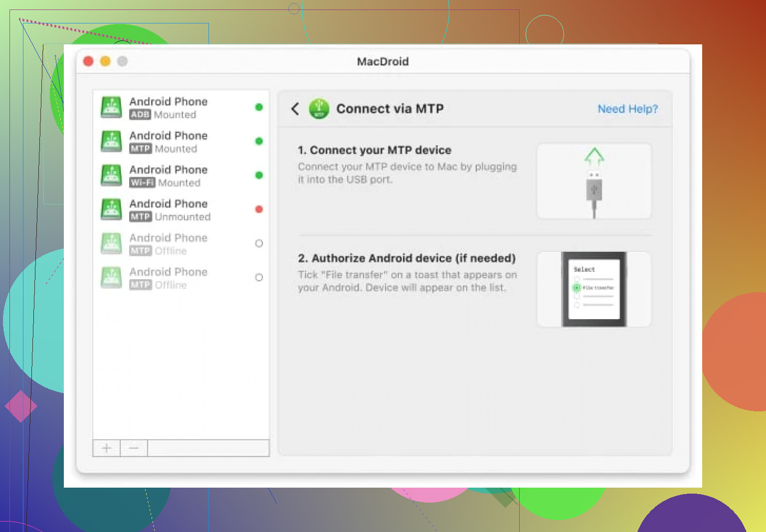The width and height of the screenshot is (766, 532).
Task: Select the MTP Mounted Android Phone entry
Action: (x=170, y=142)
